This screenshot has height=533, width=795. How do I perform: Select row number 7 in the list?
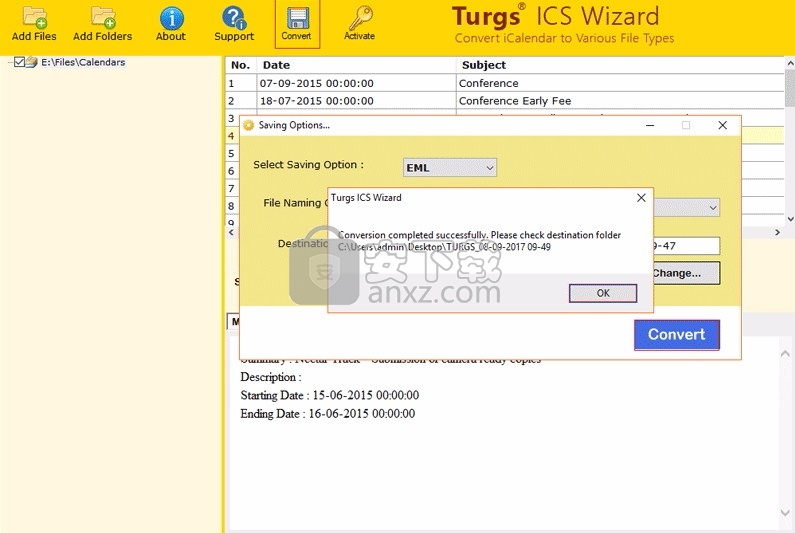pyautogui.click(x=231, y=189)
